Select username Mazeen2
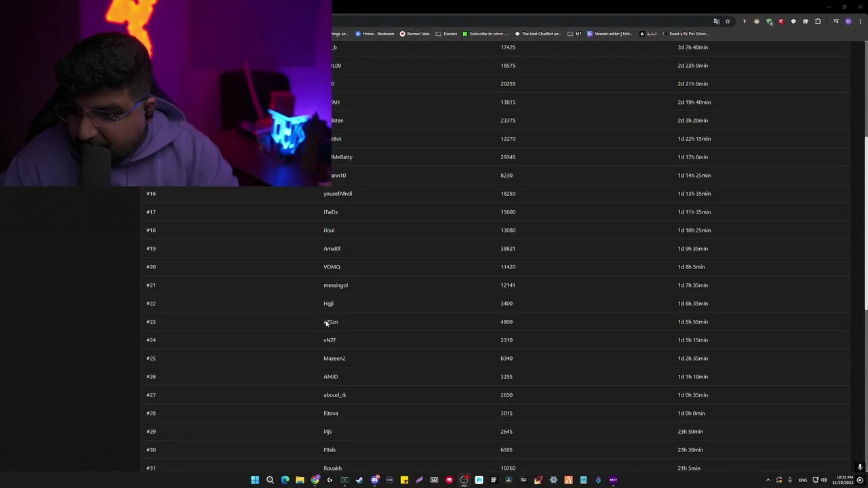Image resolution: width=868 pixels, height=488 pixels. coord(334,359)
